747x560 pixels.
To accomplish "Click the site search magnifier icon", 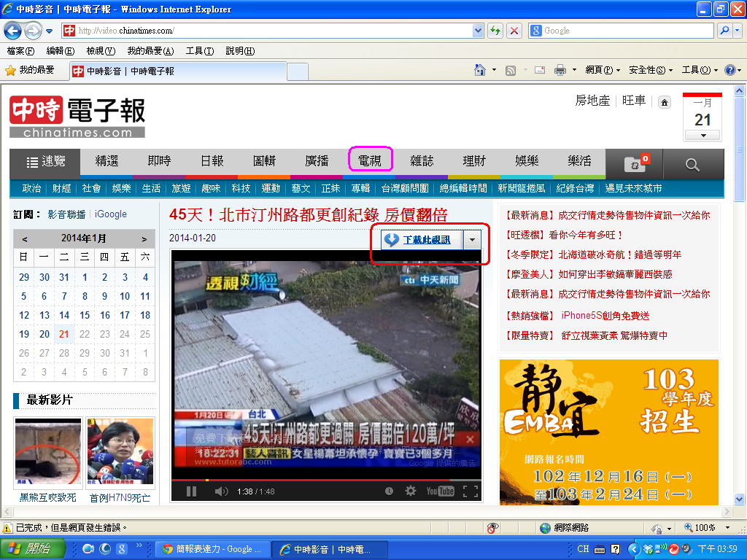I will pos(692,164).
